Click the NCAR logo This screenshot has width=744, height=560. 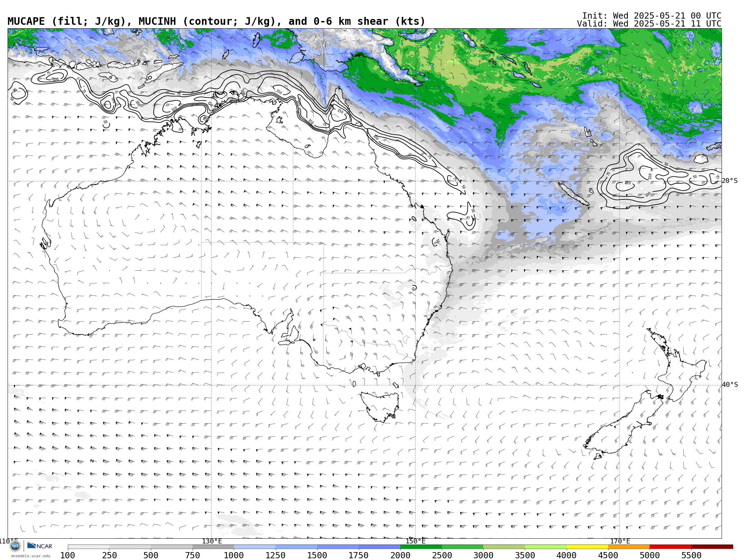tap(40, 546)
